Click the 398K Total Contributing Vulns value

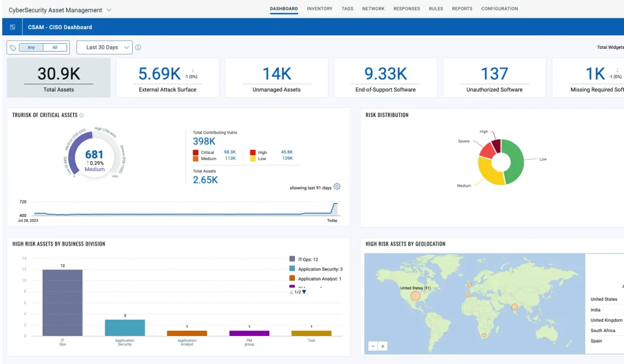point(204,141)
